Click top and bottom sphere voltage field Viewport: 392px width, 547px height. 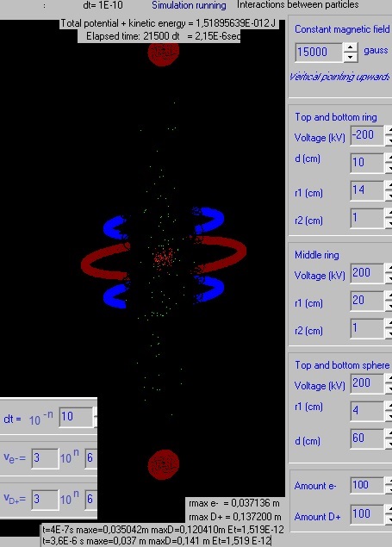tap(367, 383)
